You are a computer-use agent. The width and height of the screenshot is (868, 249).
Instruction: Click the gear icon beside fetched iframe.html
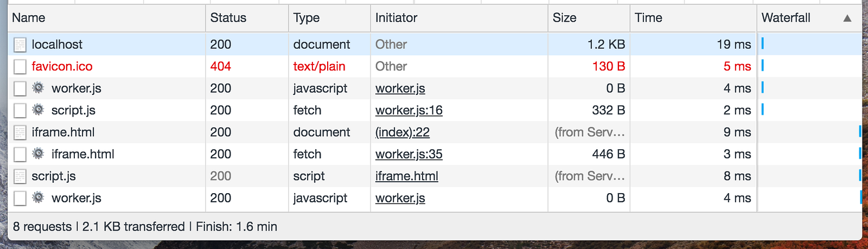[38, 154]
